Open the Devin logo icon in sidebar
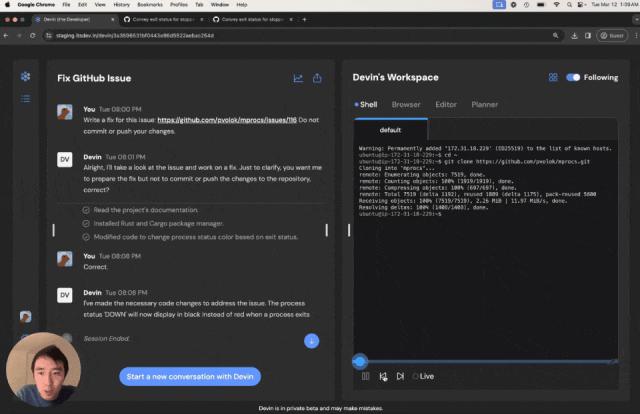Image resolution: width=640 pixels, height=414 pixels. point(25,76)
